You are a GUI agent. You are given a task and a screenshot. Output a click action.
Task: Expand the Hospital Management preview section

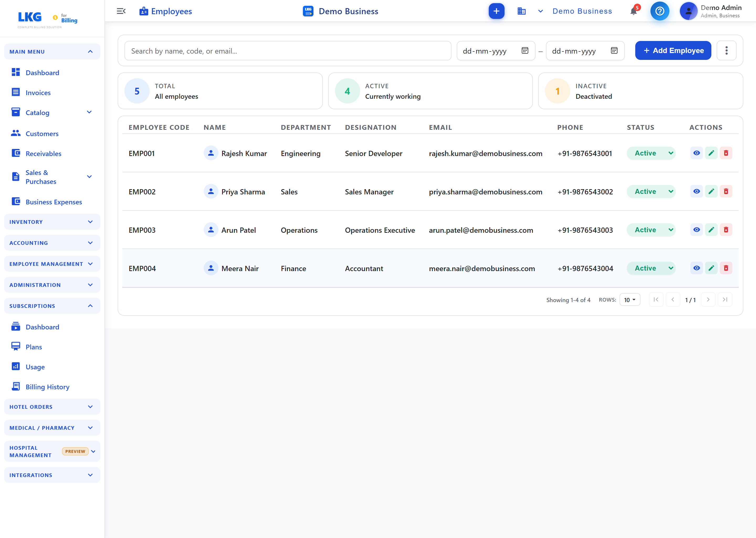pyautogui.click(x=52, y=451)
